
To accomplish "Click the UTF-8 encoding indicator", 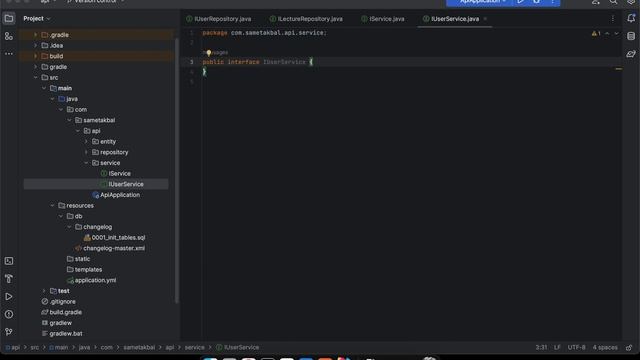I will [576, 348].
